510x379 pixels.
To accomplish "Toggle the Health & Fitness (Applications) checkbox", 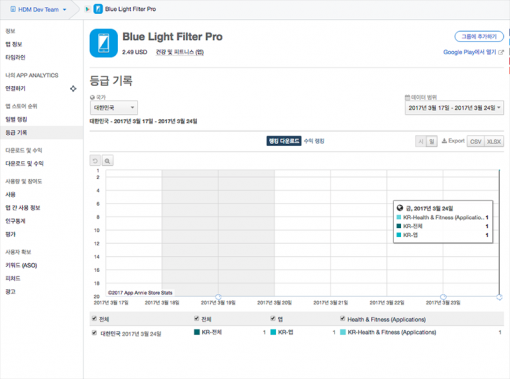I will tap(342, 319).
